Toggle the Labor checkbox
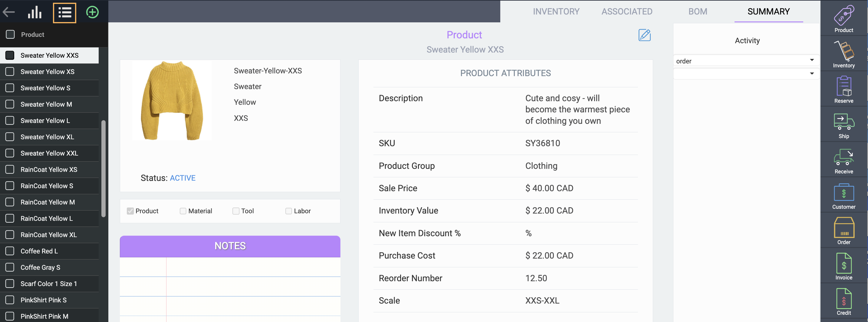This screenshot has width=868, height=322. [x=288, y=211]
